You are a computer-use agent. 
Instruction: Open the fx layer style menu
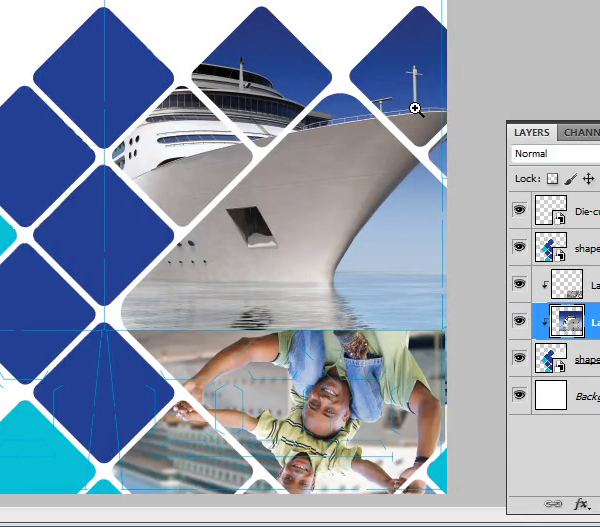580,505
